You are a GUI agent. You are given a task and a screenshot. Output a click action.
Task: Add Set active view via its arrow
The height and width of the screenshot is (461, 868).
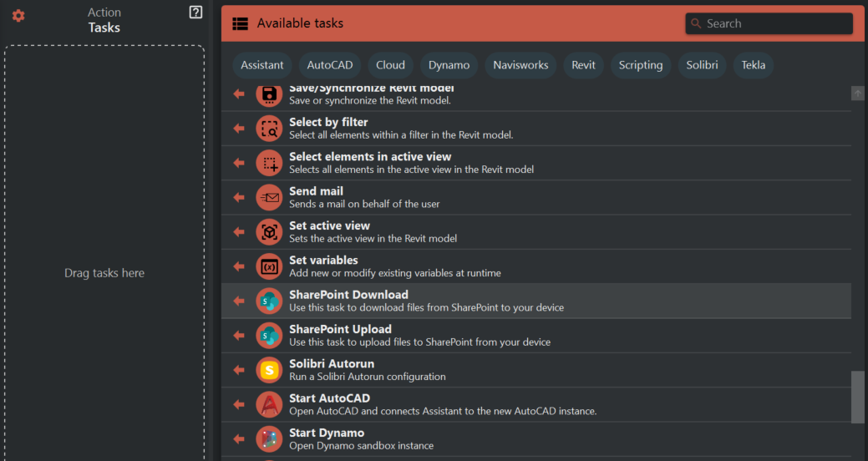[239, 232]
